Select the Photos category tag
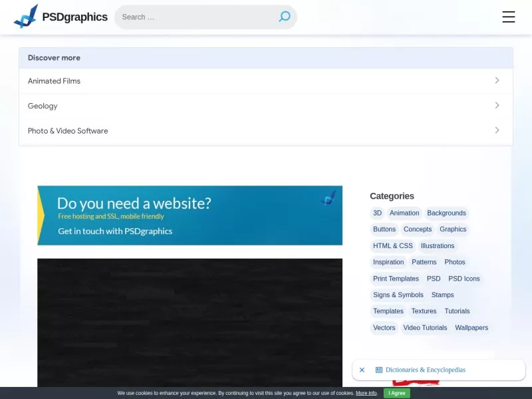The height and width of the screenshot is (399, 532). (455, 262)
